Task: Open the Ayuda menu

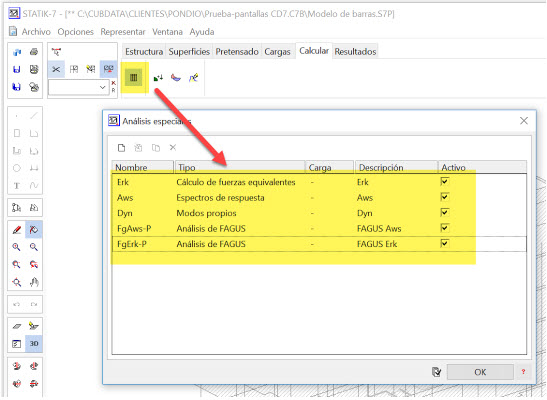Action: coord(202,32)
